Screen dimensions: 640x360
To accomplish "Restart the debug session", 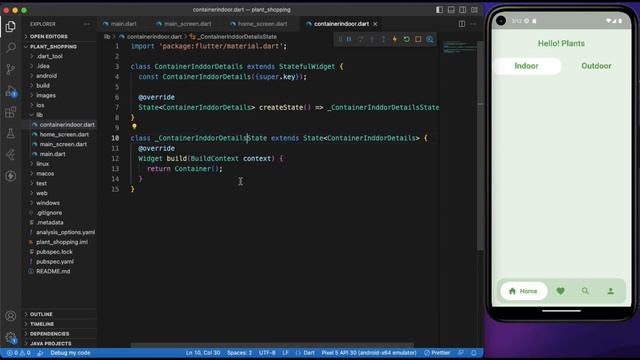I will point(407,39).
